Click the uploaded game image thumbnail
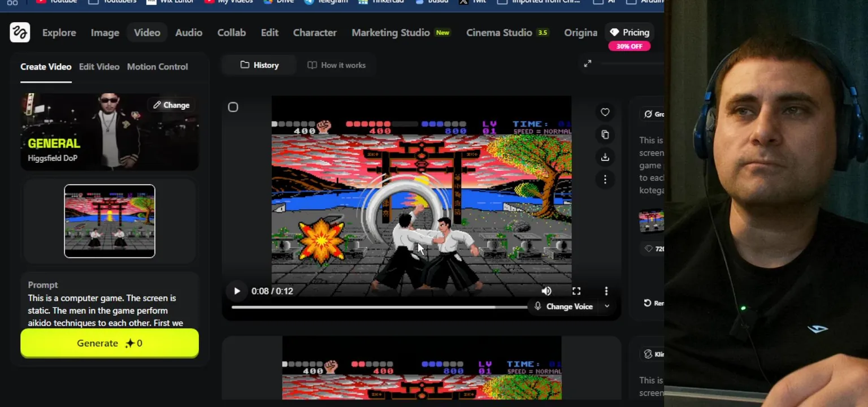The height and width of the screenshot is (407, 868). tap(110, 221)
